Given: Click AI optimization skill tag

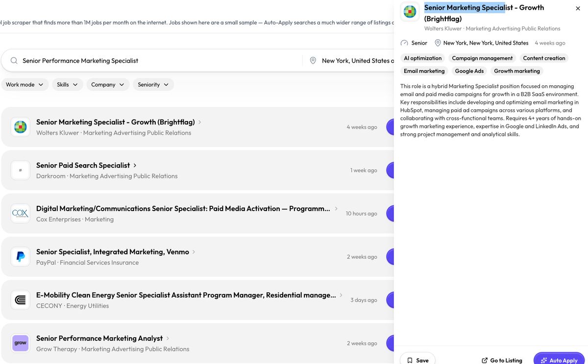Looking at the screenshot, I should click(x=422, y=58).
